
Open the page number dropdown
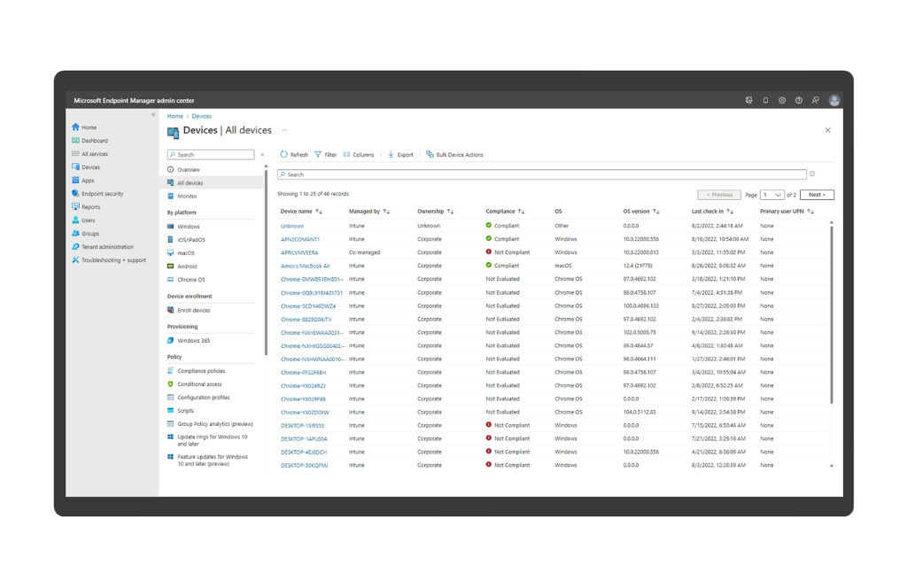pos(772,195)
